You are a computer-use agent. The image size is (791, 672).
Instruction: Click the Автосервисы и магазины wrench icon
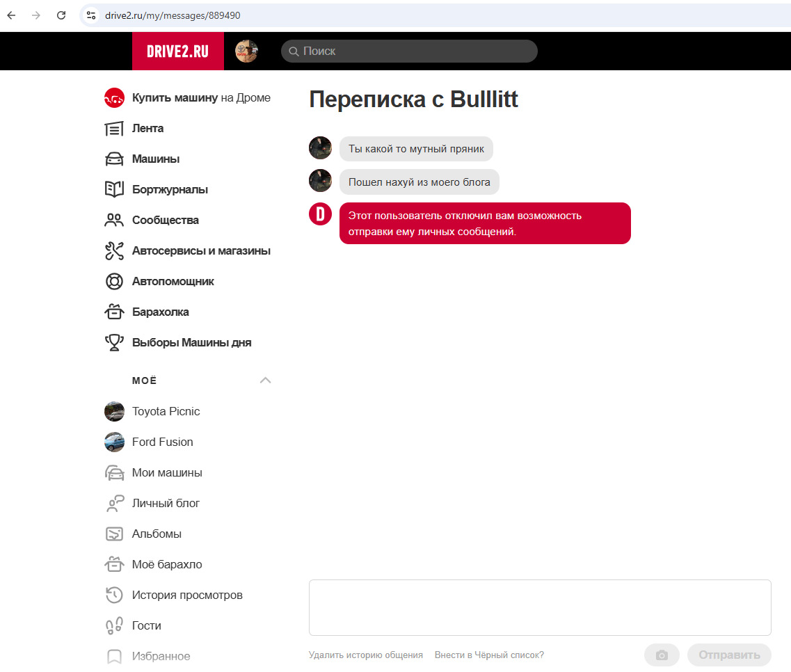[113, 251]
